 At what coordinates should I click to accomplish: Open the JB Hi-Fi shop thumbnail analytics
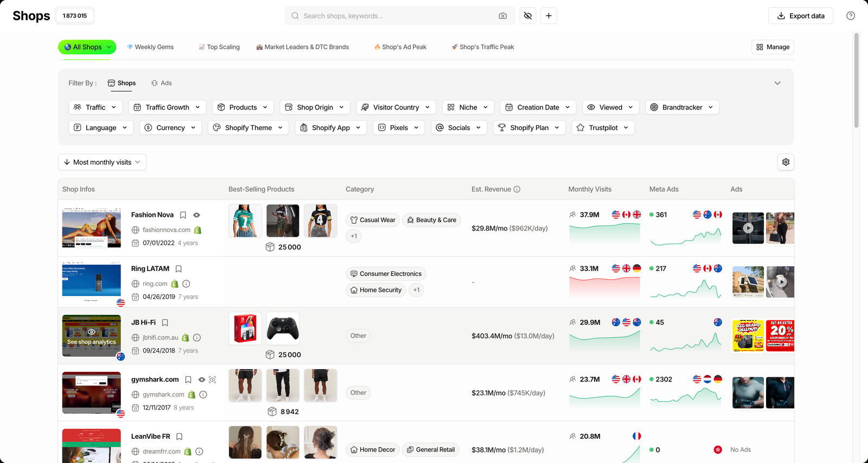[92, 336]
